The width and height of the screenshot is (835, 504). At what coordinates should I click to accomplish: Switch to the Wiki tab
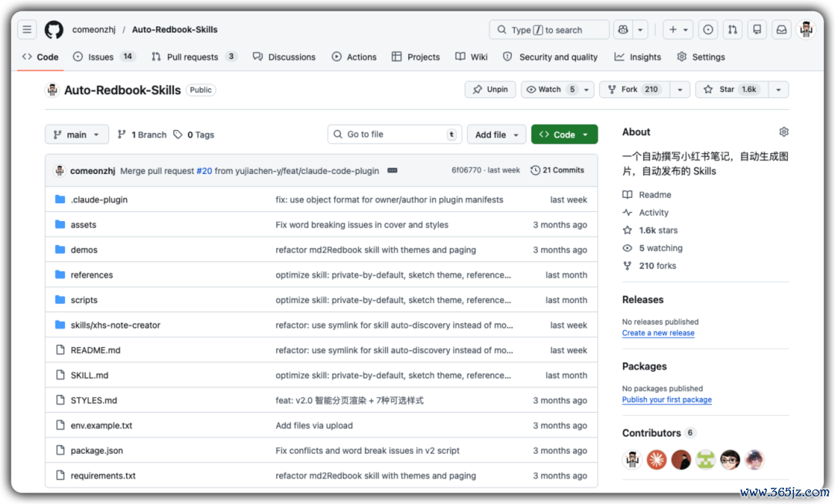tap(472, 57)
